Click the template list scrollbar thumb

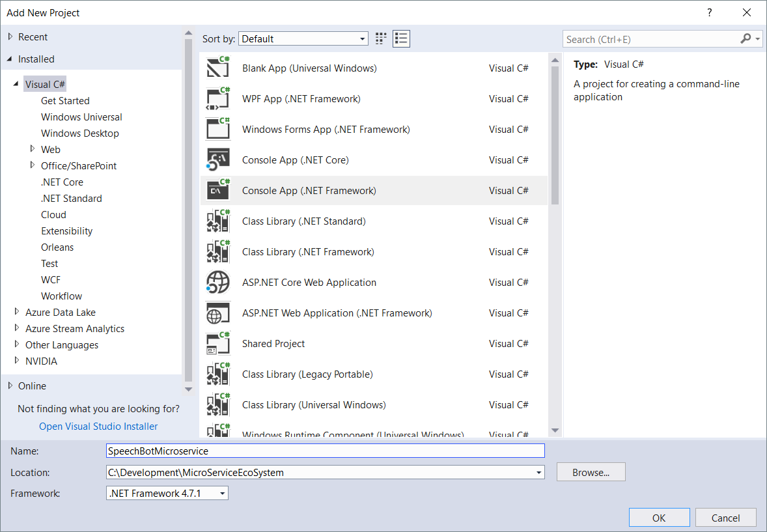pyautogui.click(x=555, y=135)
